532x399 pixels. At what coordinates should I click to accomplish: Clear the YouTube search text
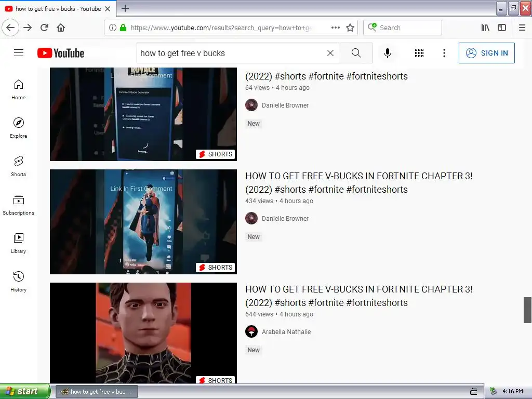[330, 53]
